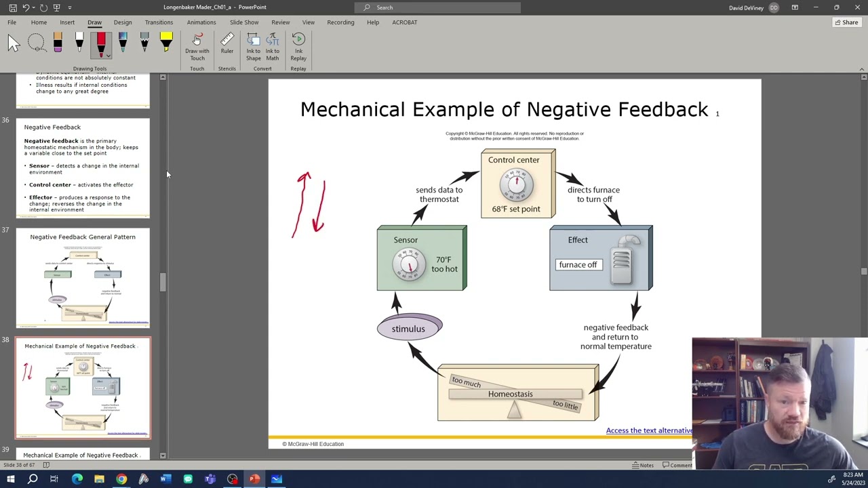Customize Quick Access Toolbar dropdown
Viewport: 868px width, 488px height.
70,7
